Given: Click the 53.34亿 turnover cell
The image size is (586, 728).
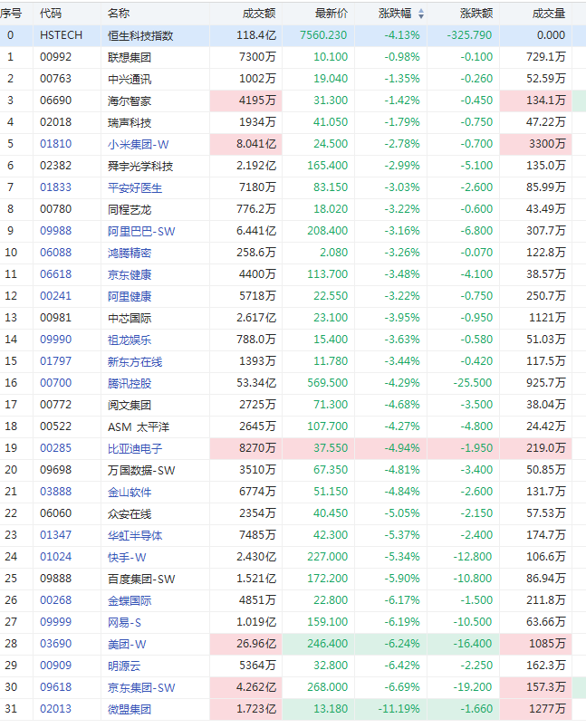Looking at the screenshot, I should (256, 383).
